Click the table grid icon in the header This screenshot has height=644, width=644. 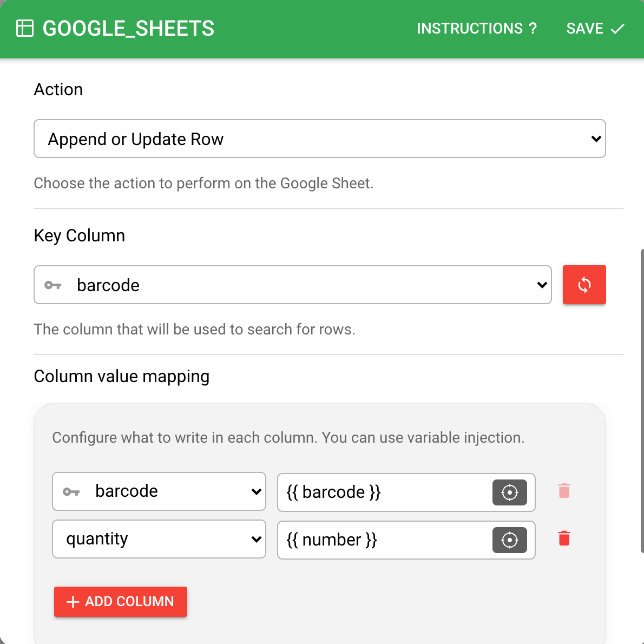pyautogui.click(x=25, y=28)
